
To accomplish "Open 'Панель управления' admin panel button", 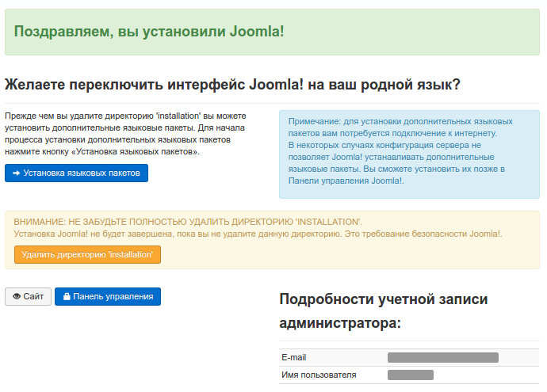I will click(108, 296).
